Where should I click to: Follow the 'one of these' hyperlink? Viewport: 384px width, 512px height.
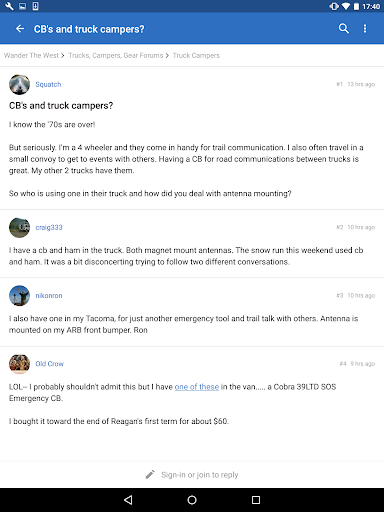(197, 387)
